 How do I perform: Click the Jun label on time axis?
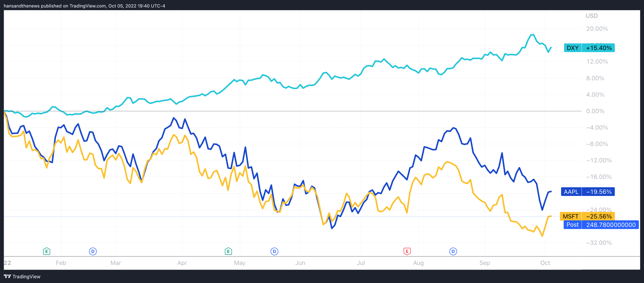point(300,263)
